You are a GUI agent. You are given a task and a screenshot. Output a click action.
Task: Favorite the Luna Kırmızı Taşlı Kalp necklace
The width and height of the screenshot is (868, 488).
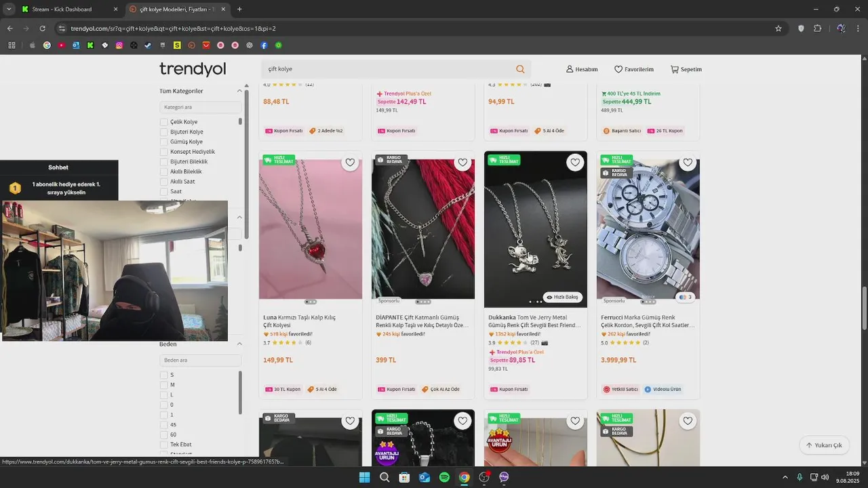point(350,163)
